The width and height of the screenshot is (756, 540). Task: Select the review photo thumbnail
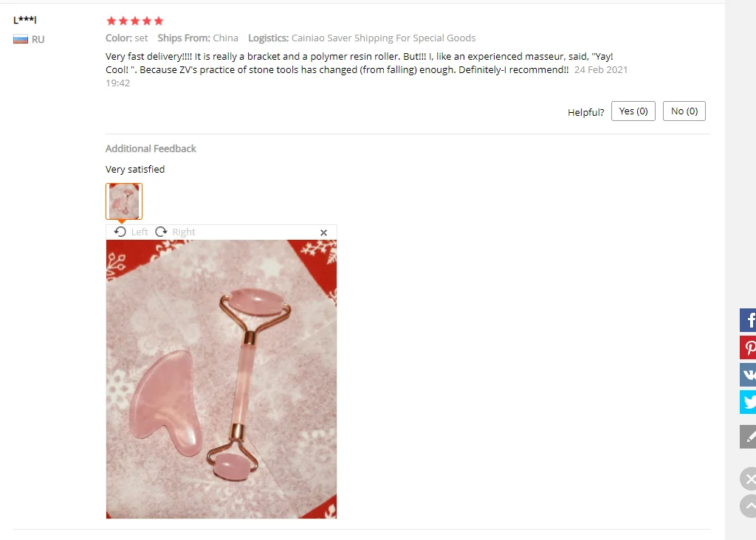124,201
